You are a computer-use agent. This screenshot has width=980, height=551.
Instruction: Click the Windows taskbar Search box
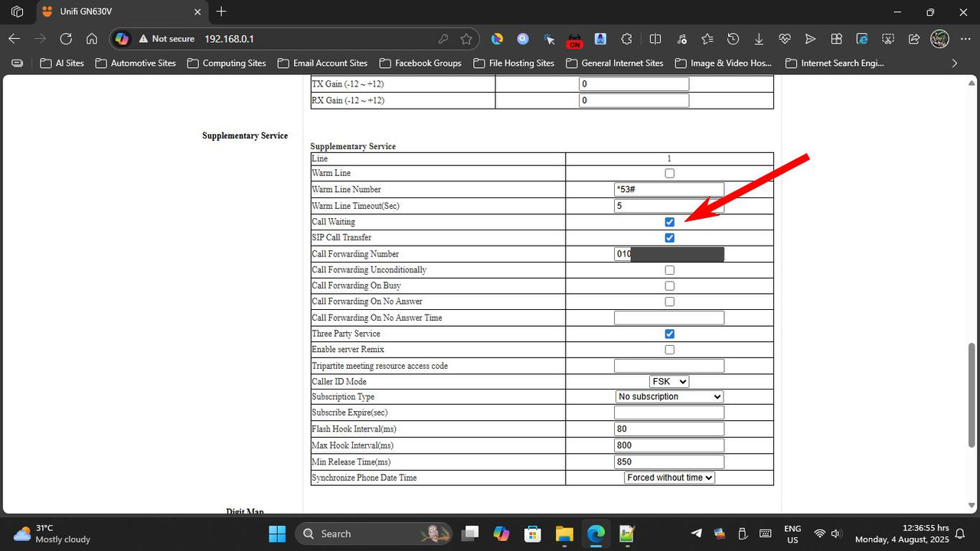click(x=374, y=533)
